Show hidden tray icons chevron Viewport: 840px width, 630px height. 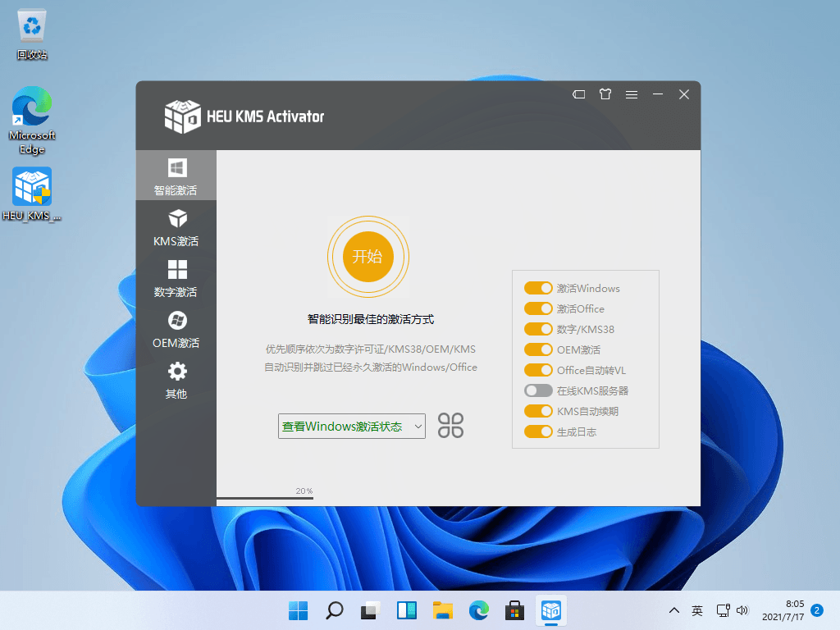click(674, 610)
